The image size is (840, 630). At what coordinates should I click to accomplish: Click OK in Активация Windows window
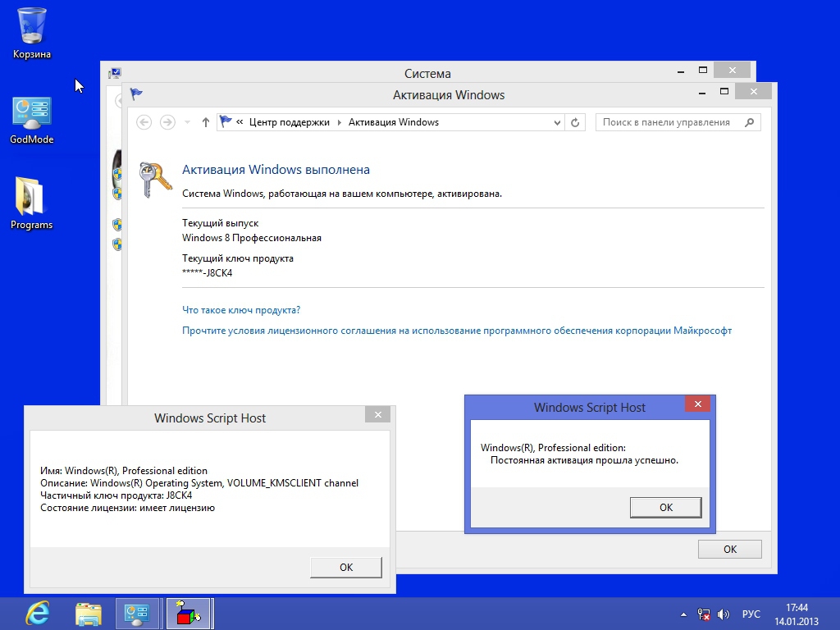coord(729,549)
